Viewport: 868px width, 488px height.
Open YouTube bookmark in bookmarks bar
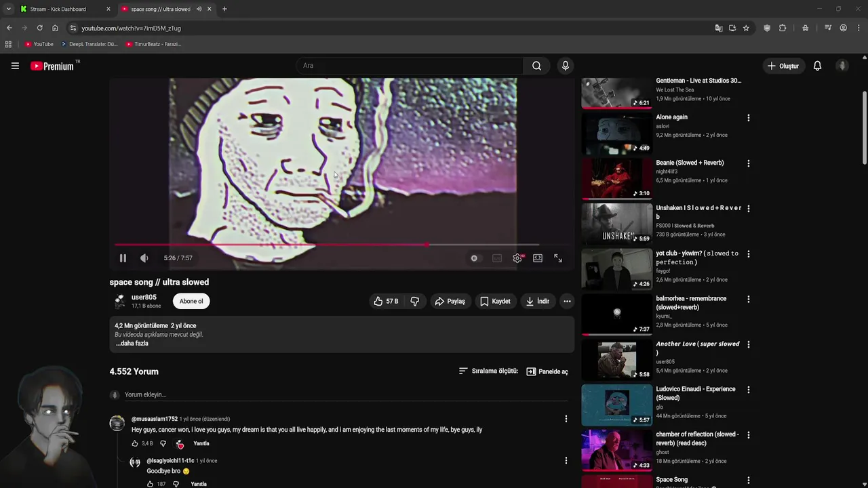click(x=39, y=44)
